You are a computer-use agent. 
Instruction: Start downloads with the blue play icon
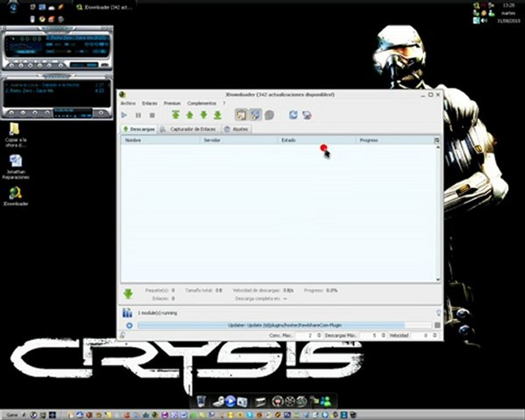click(124, 116)
